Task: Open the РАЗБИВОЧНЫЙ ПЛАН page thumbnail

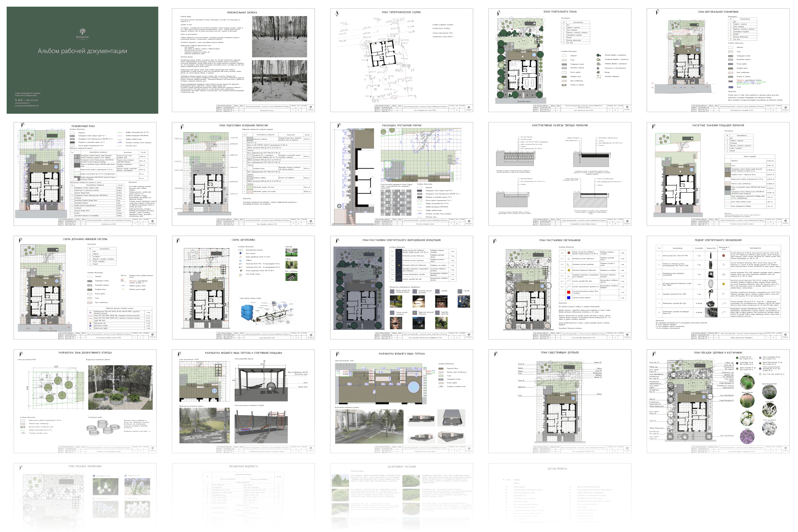Action: pos(85,174)
